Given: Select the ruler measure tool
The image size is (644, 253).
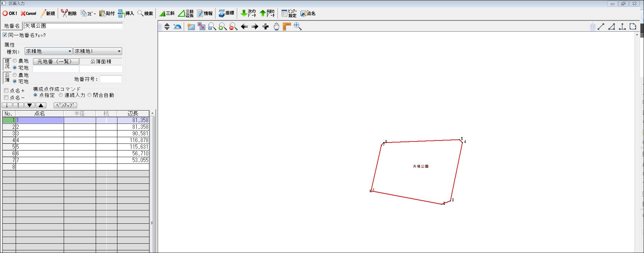Looking at the screenshot, I should click(x=287, y=27).
